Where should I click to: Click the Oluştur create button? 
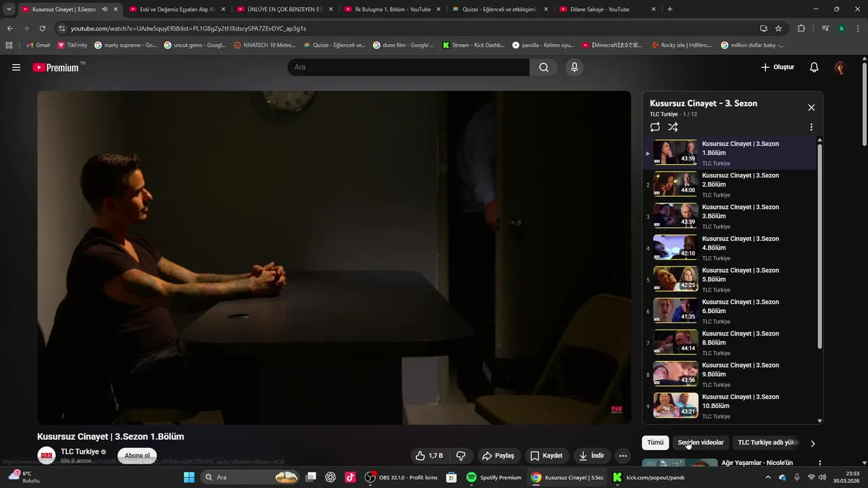[777, 67]
